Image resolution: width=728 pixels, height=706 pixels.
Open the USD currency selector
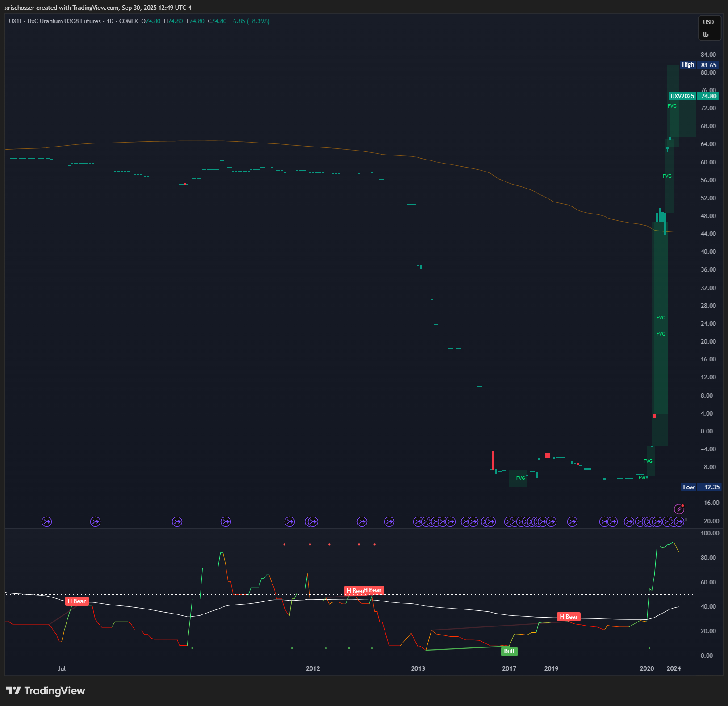click(x=709, y=22)
